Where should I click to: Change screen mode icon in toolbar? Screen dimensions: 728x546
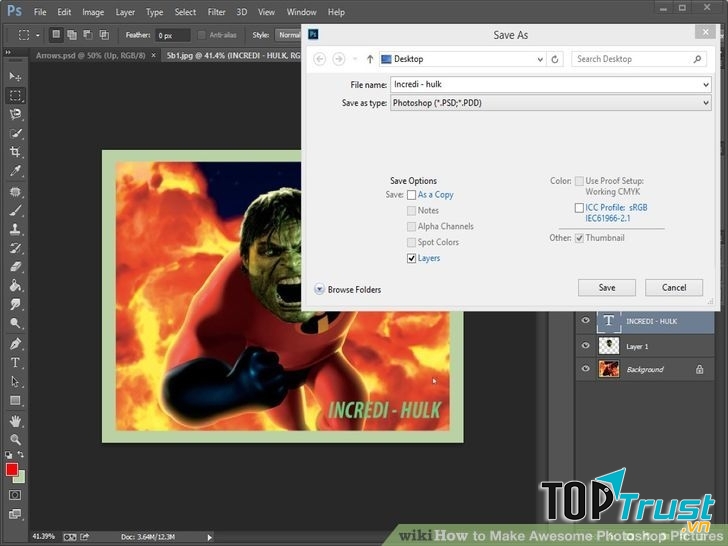tap(15, 514)
